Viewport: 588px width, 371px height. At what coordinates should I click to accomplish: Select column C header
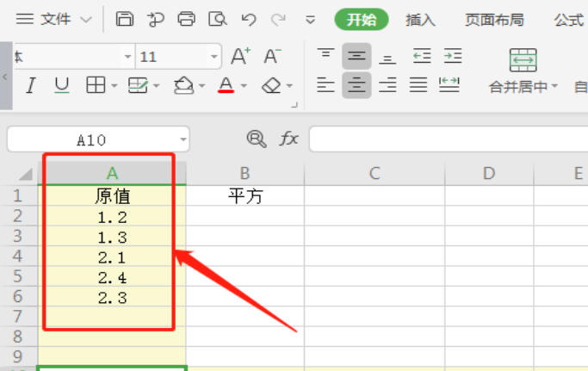(x=374, y=173)
